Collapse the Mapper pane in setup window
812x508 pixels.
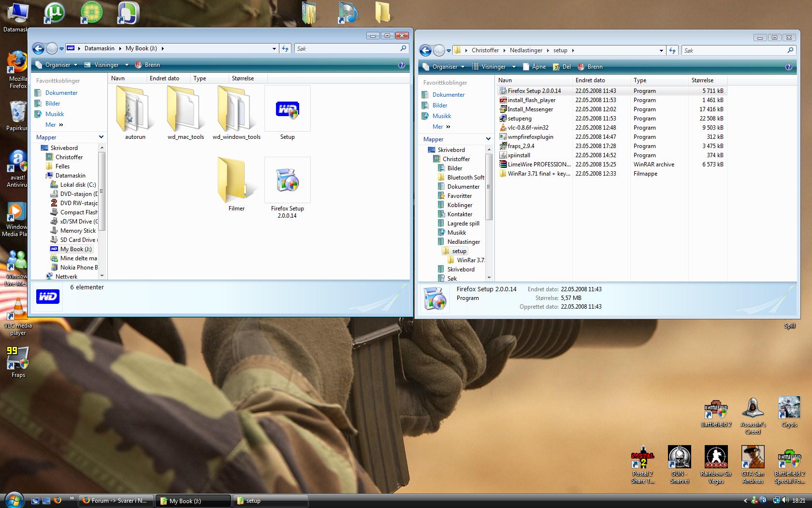point(488,139)
